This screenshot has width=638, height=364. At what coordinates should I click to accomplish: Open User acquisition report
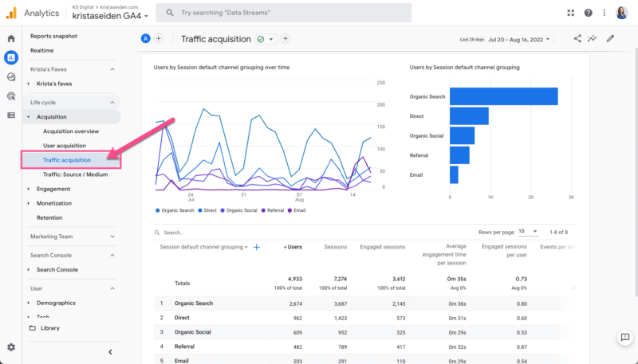point(64,146)
